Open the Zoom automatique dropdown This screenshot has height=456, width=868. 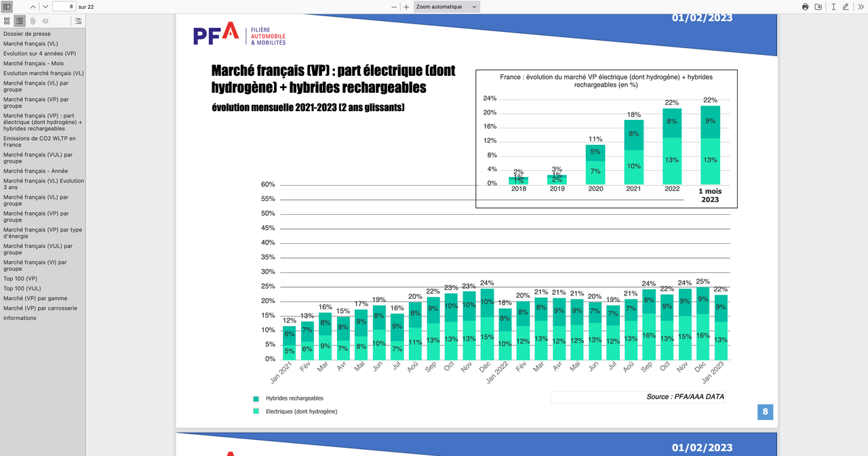(x=446, y=6)
